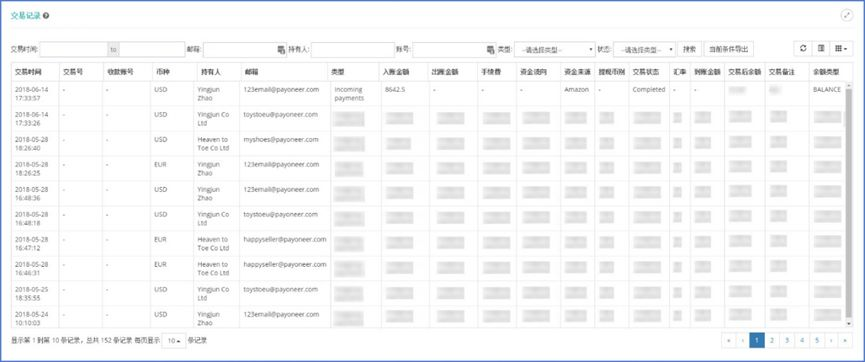The width and height of the screenshot is (865, 362).
Task: Go to the first page with double arrow
Action: pos(729,341)
